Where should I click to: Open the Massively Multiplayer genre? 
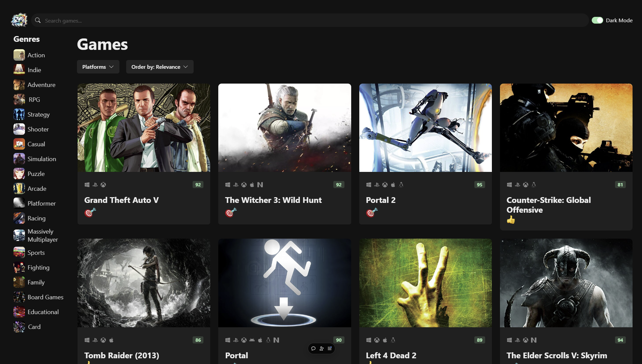(x=43, y=235)
